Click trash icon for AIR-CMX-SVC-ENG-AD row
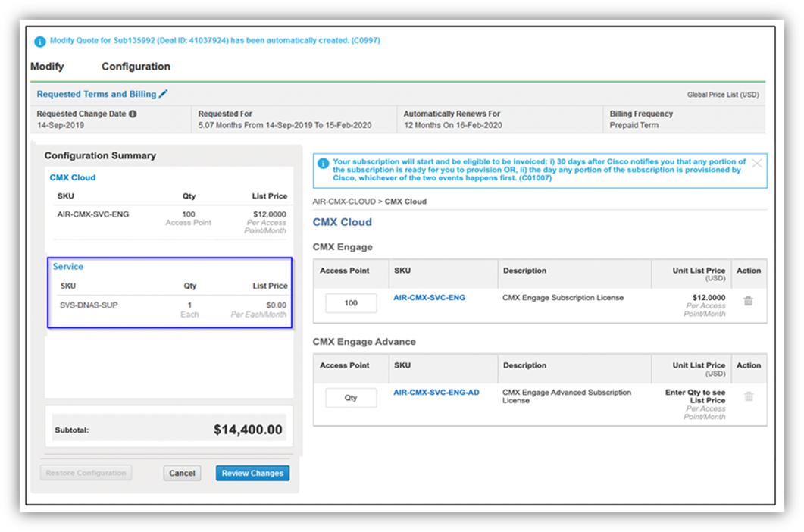 click(x=749, y=396)
